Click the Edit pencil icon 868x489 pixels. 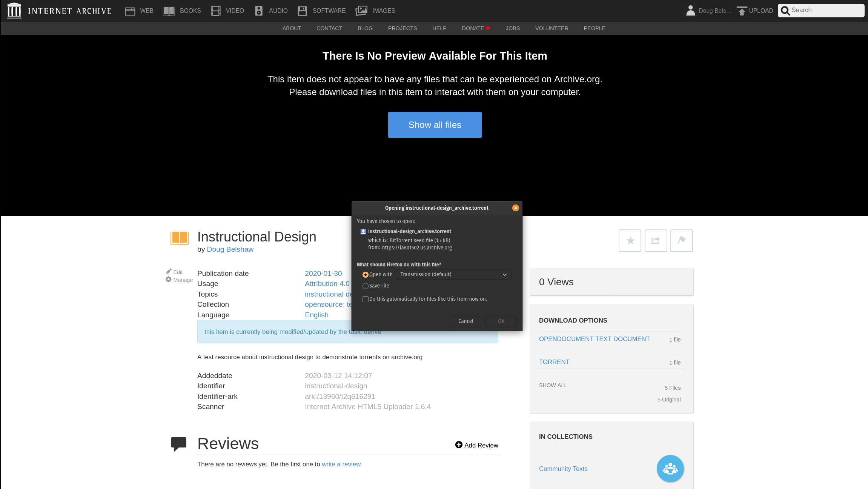[x=169, y=271]
